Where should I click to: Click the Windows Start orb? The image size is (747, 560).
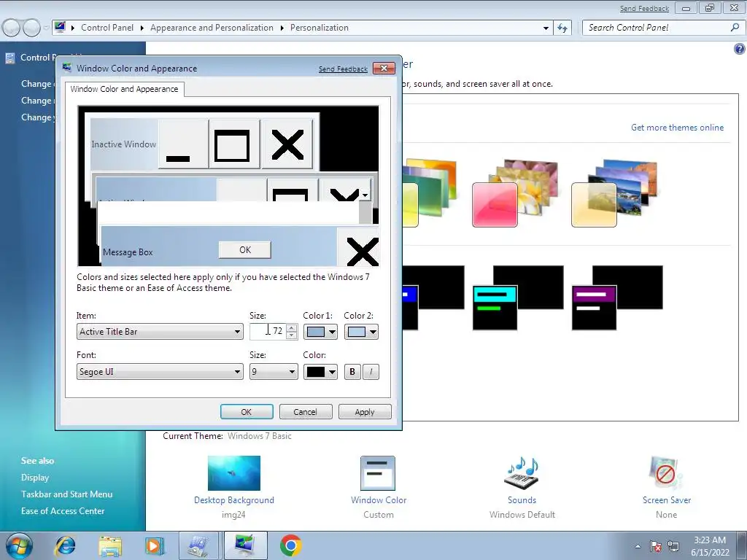pyautogui.click(x=19, y=545)
